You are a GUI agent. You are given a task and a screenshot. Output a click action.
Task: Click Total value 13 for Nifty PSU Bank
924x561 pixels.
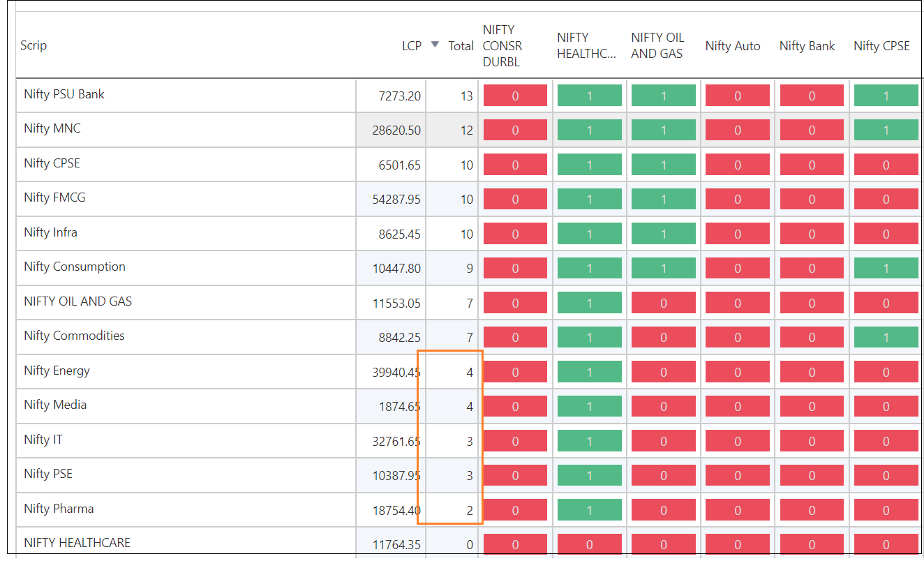coord(467,96)
